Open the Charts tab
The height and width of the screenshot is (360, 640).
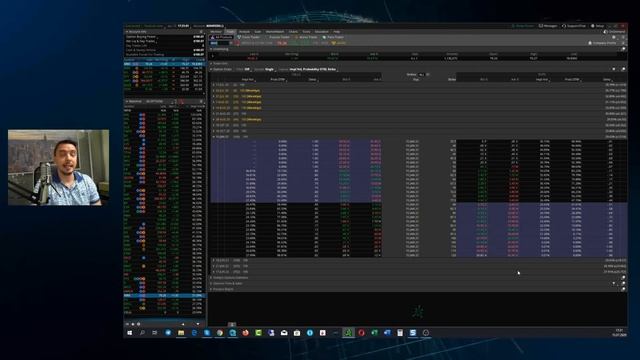click(293, 31)
